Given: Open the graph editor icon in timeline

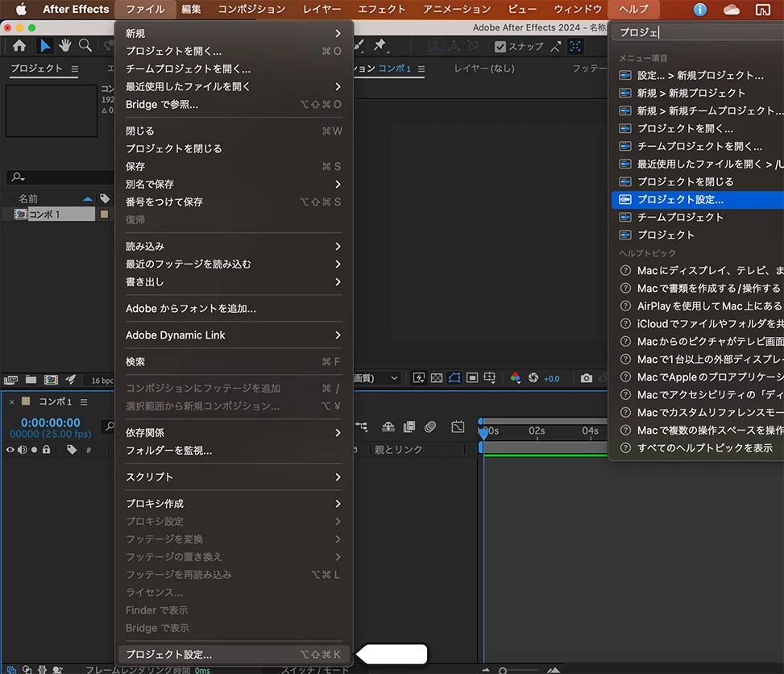Looking at the screenshot, I should coord(458,426).
